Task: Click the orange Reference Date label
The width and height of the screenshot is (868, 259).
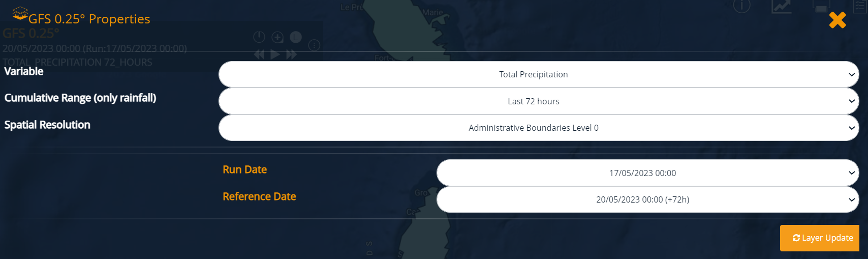Action: 259,196
